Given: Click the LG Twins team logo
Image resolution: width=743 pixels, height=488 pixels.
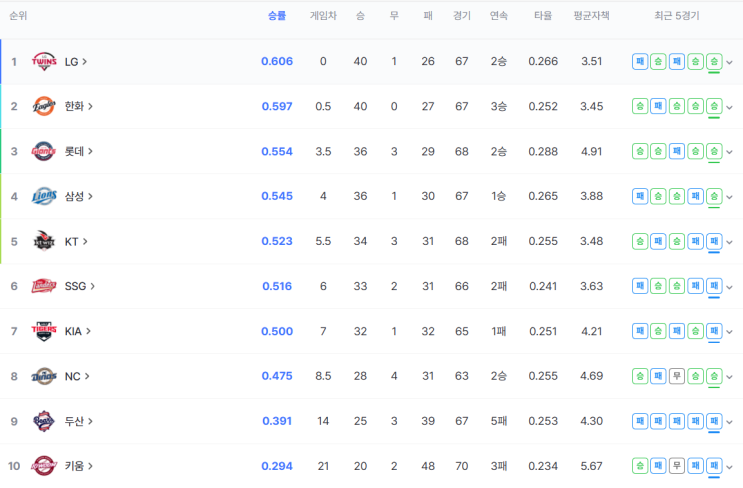Looking at the screenshot, I should (44, 62).
